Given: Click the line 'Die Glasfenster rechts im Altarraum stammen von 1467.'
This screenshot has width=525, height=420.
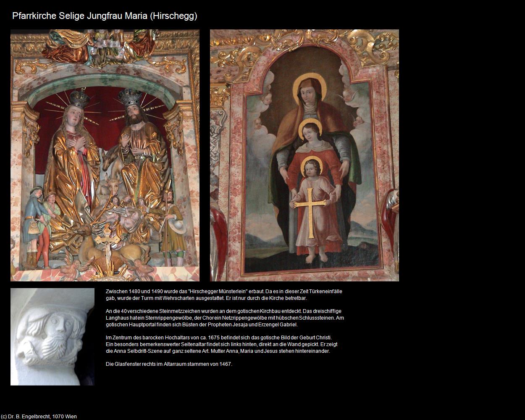Looking at the screenshot, I should tap(169, 364).
